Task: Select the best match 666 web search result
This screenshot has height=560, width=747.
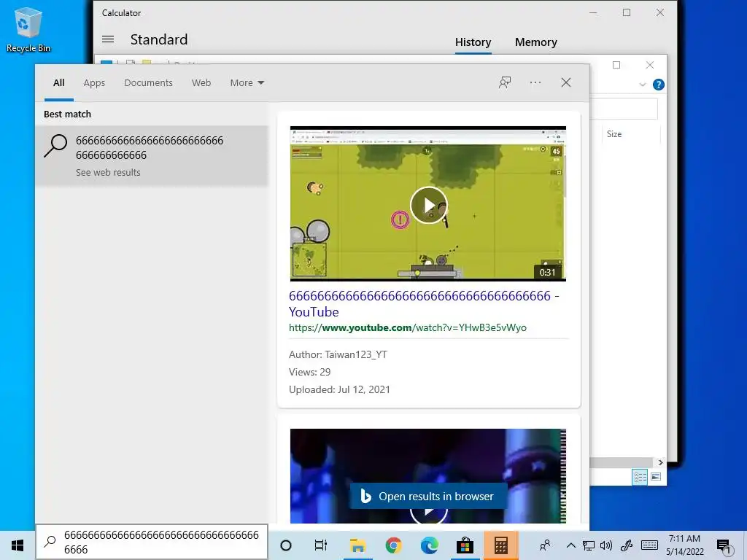Action: [152, 156]
